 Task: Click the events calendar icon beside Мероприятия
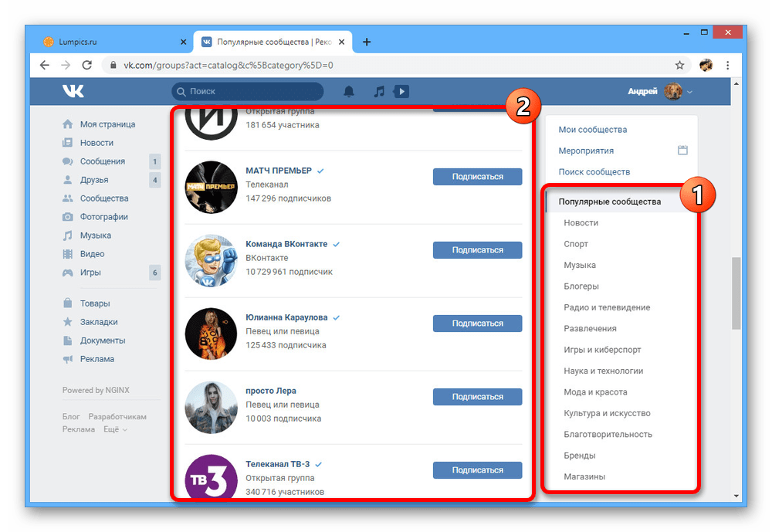pyautogui.click(x=682, y=151)
